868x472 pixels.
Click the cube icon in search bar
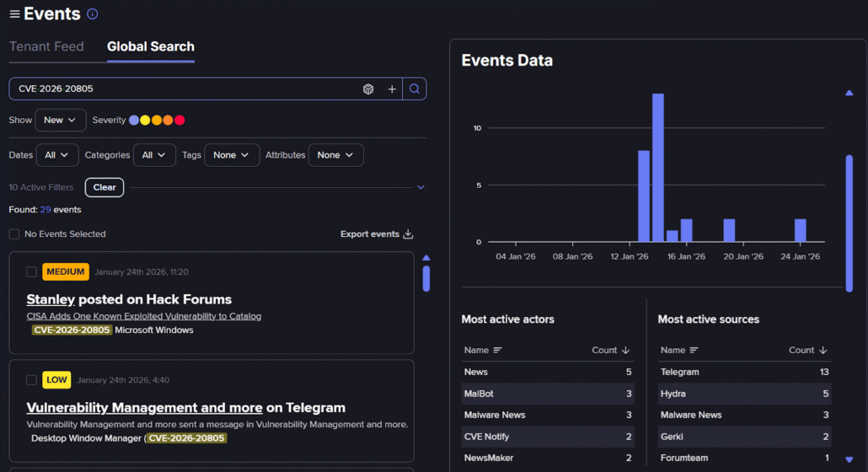(x=368, y=89)
